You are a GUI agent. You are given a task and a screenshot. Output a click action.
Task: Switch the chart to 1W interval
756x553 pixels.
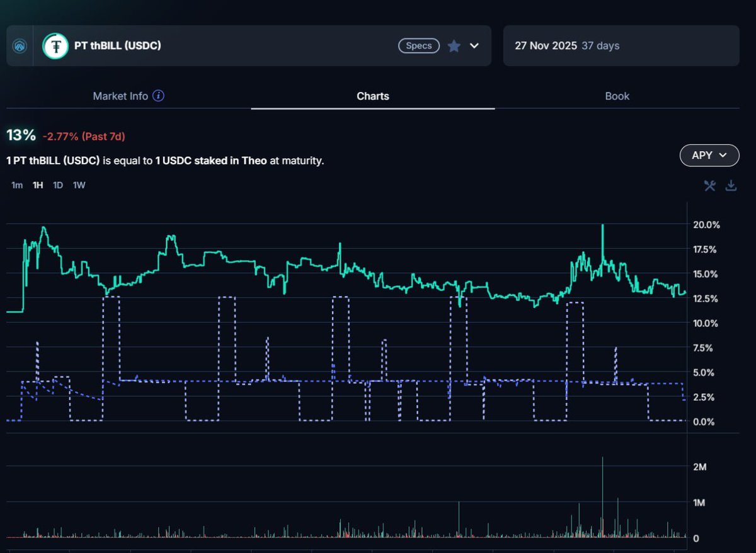point(79,186)
